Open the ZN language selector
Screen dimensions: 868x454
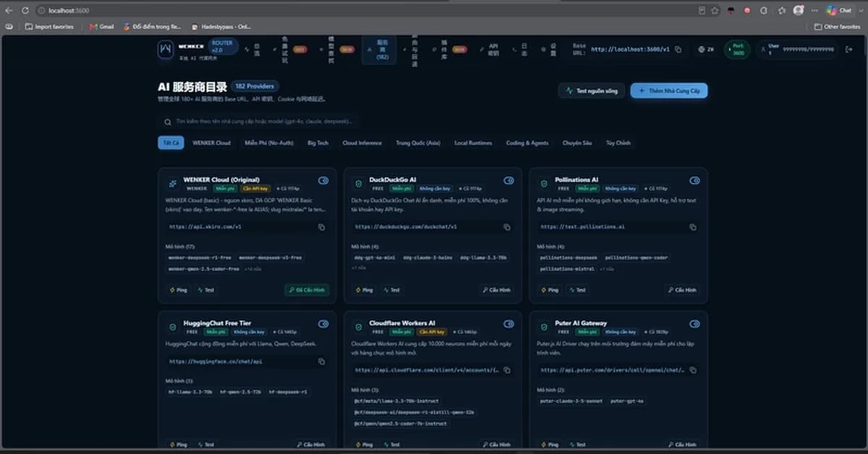click(x=706, y=50)
